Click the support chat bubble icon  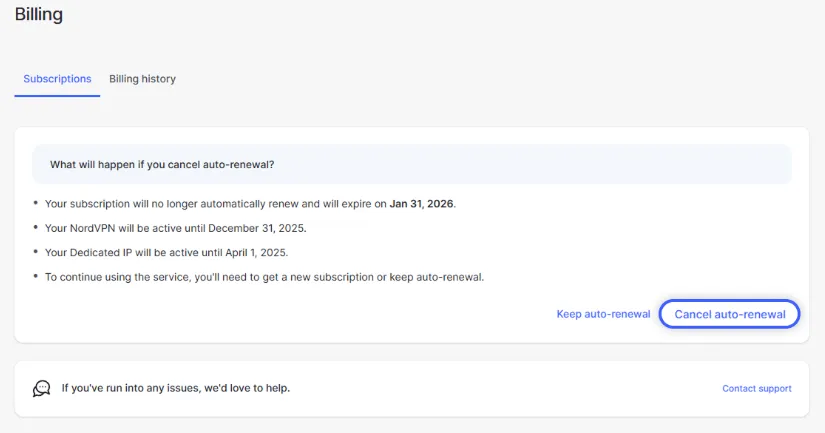pyautogui.click(x=41, y=388)
